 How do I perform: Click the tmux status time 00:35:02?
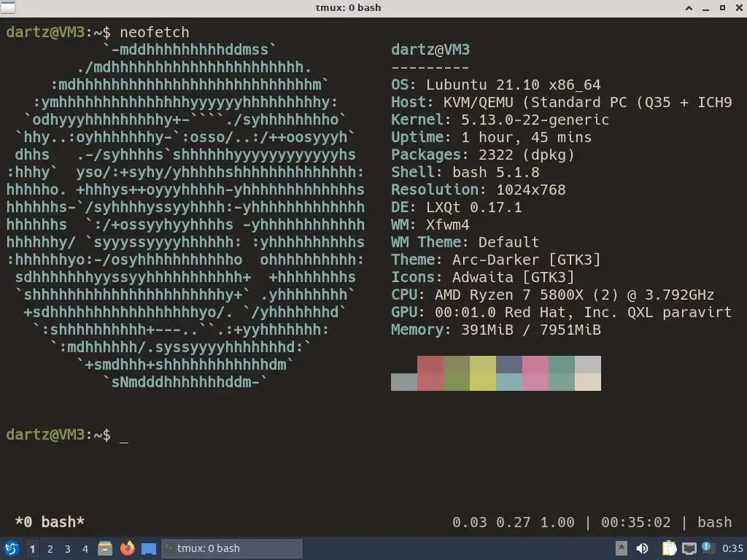pos(636,522)
